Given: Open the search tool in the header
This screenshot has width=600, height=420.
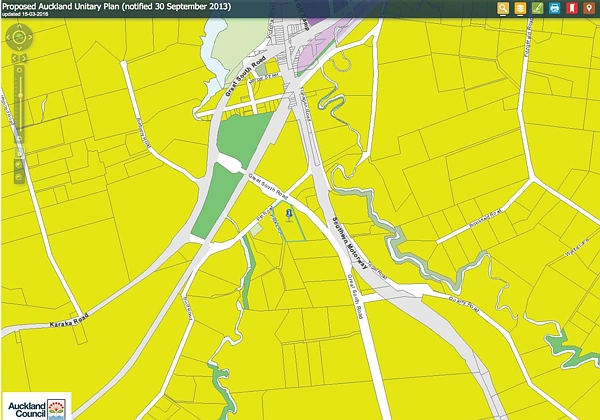Looking at the screenshot, I should click(x=503, y=9).
